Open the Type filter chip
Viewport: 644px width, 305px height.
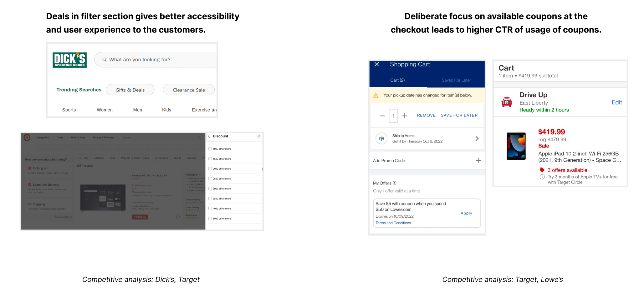click(113, 158)
